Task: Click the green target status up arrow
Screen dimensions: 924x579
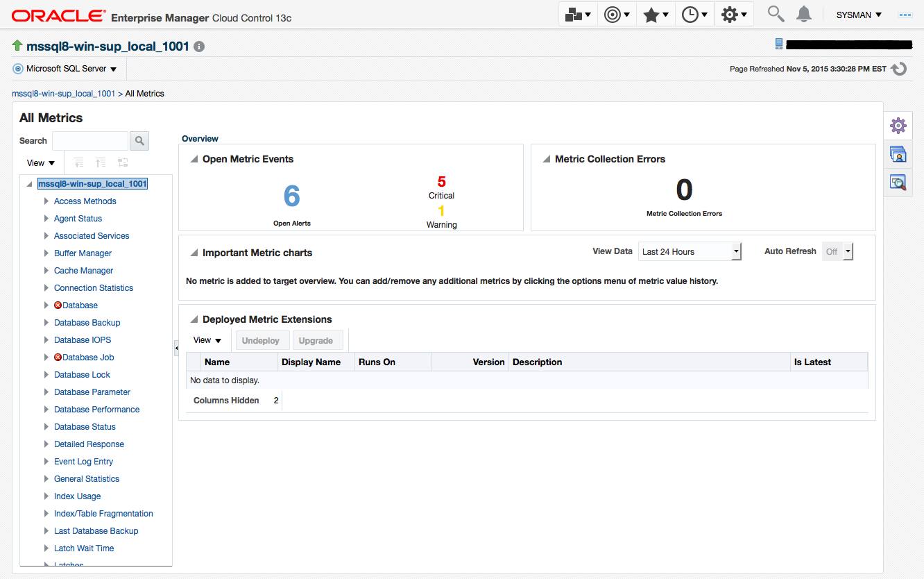Action: tap(17, 46)
